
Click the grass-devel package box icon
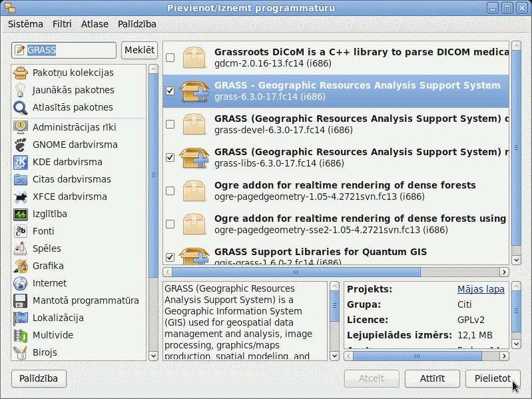click(194, 124)
